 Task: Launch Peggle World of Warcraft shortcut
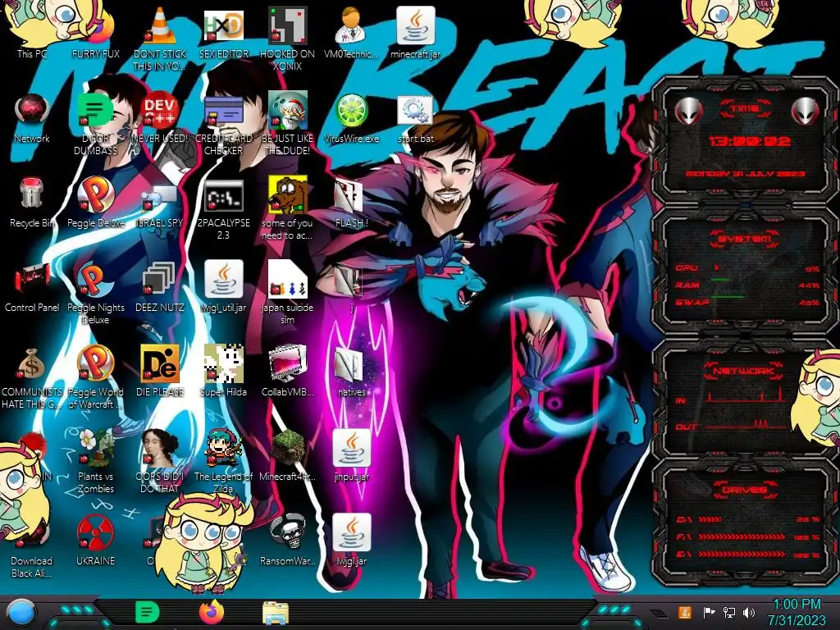[95, 377]
